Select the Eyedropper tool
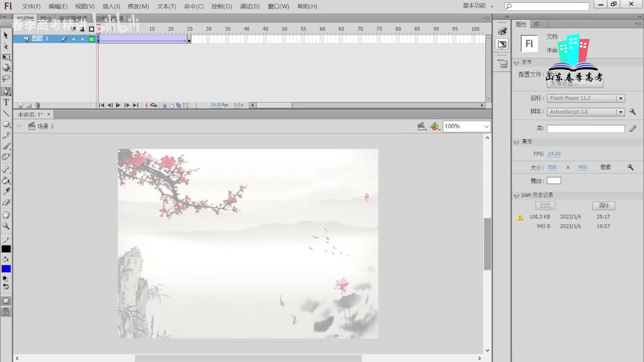Screen dimensions: 644x362 click(x=6, y=192)
